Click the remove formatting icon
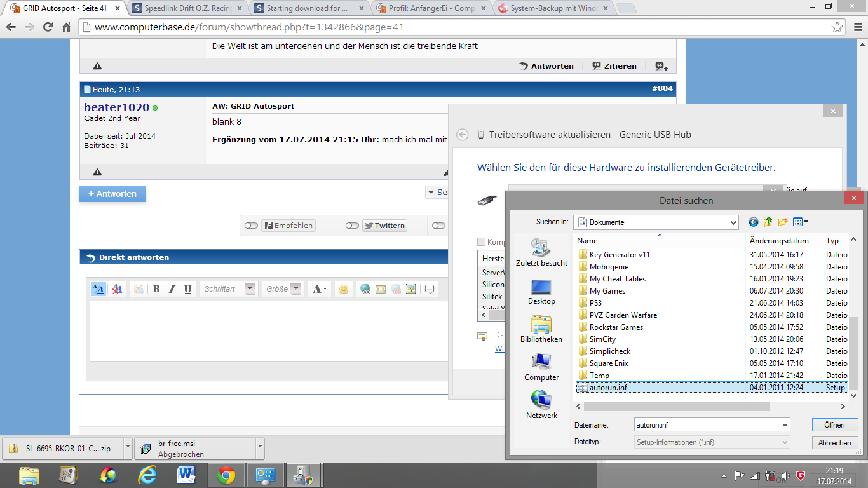This screenshot has width=868, height=488. pos(117,289)
